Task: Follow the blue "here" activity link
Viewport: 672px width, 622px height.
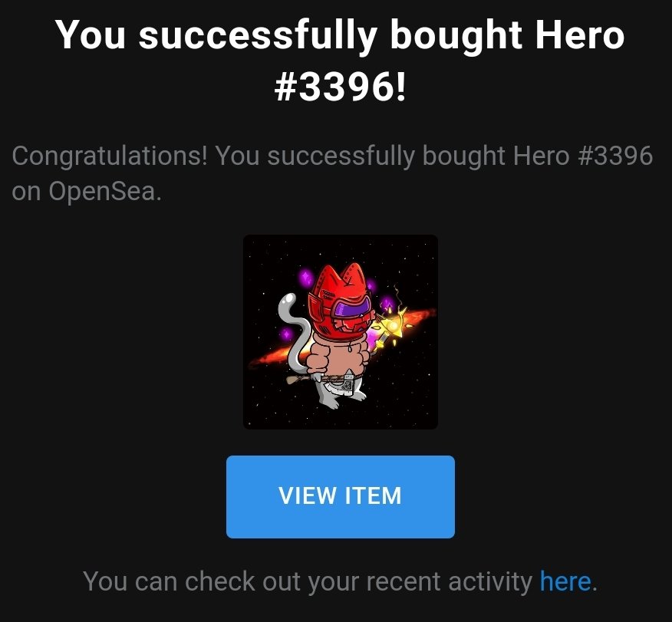Action: point(565,581)
